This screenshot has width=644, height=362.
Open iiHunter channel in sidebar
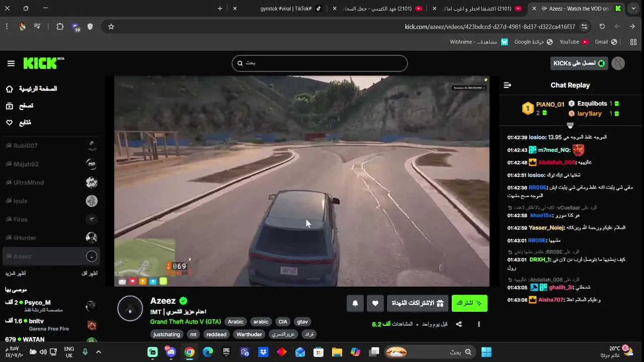click(x=51, y=238)
